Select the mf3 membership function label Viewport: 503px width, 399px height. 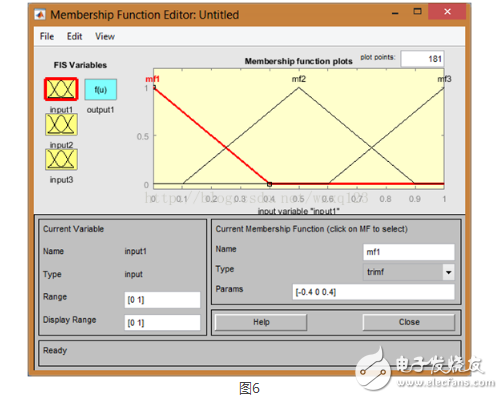[x=444, y=79]
